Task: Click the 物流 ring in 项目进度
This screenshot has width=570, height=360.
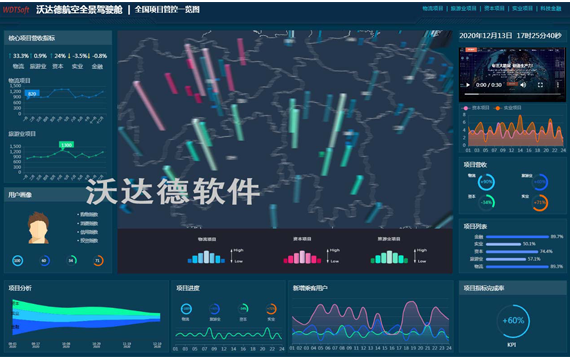Action: coord(186,309)
